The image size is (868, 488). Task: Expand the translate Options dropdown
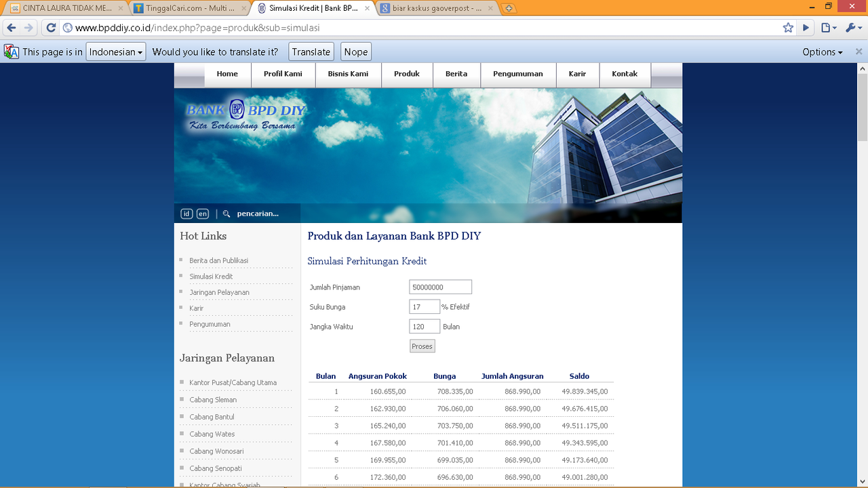click(822, 52)
